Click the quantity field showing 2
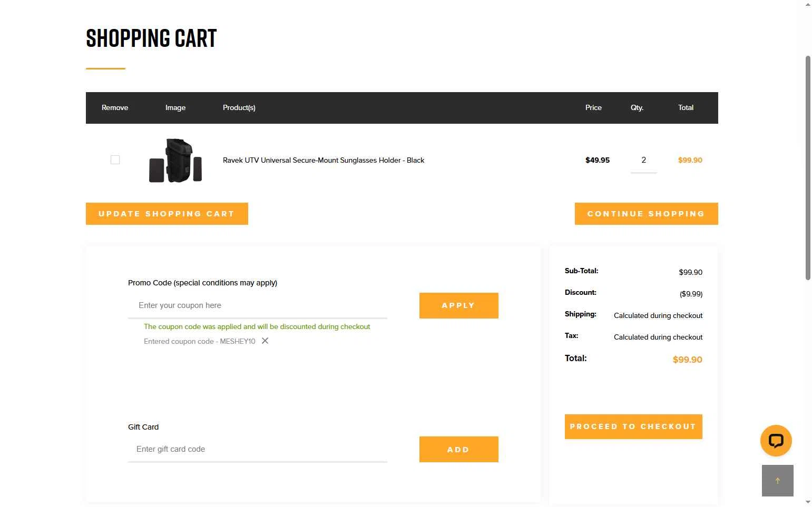This screenshot has height=507, width=812. [x=643, y=161]
